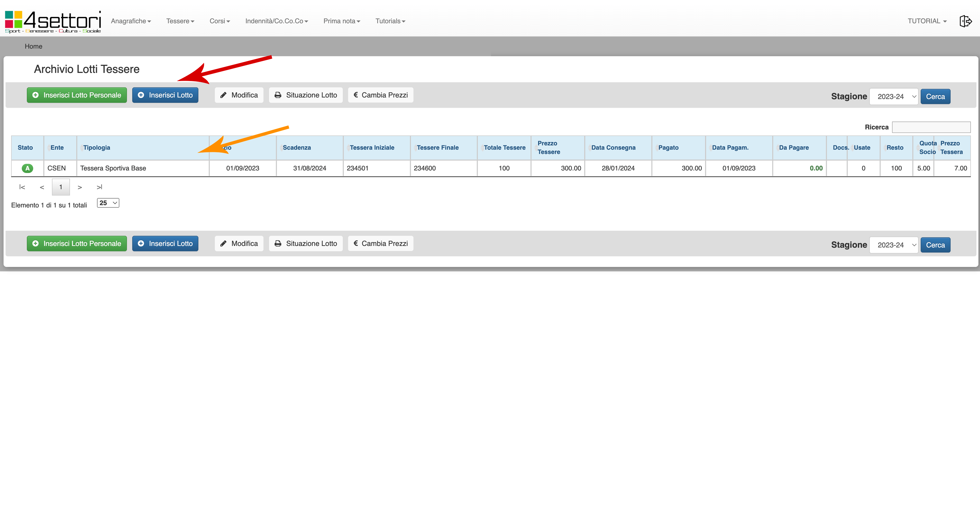Click bottom Cerca button
Screen dimensions: 980x526
pos(935,245)
